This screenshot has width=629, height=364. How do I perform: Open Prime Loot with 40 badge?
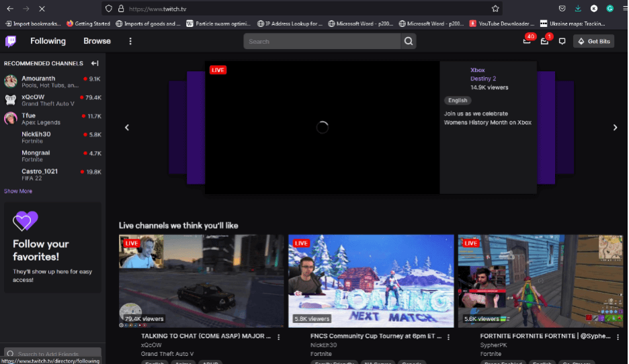528,40
